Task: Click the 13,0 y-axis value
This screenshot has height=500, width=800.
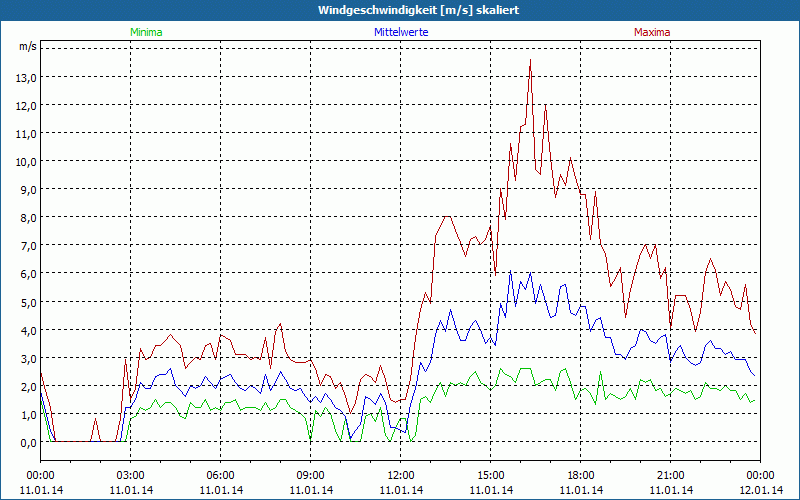Action: [x=25, y=77]
